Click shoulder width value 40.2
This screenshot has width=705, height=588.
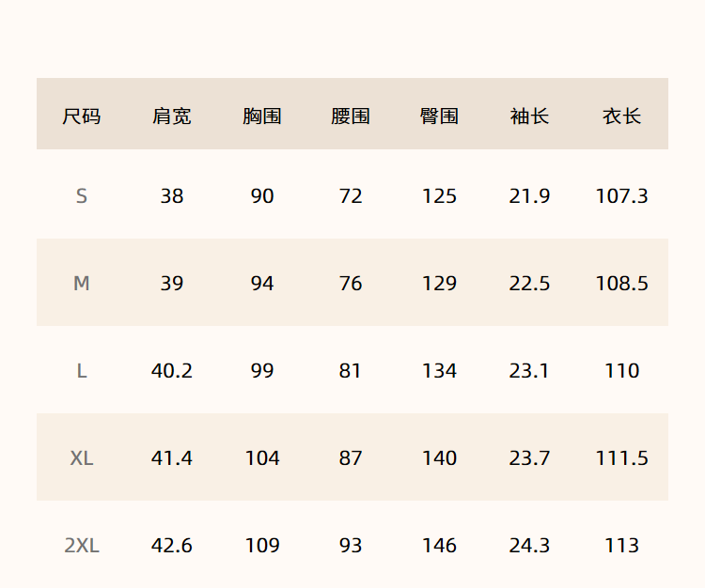[x=172, y=371]
